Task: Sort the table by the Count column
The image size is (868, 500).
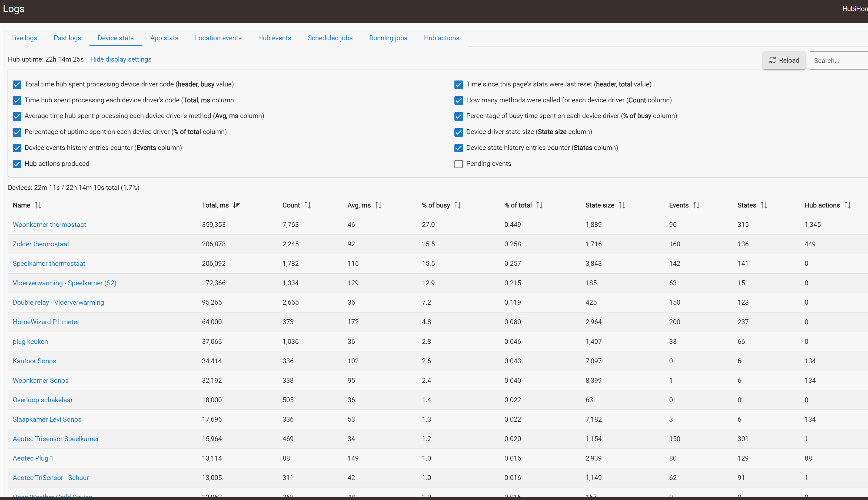Action: (308, 205)
